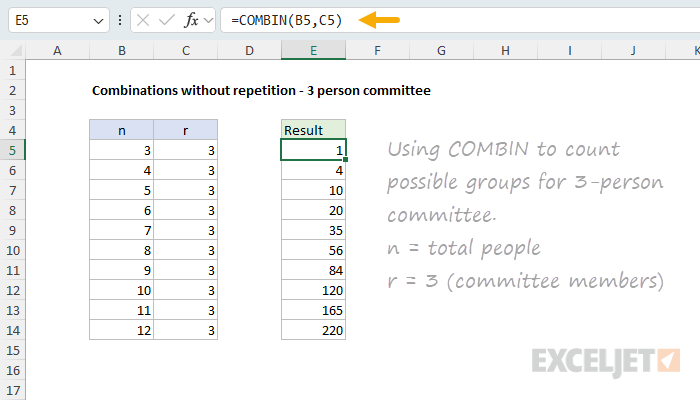700x400 pixels.
Task: Click the fill handle of cell E5
Action: point(346,159)
